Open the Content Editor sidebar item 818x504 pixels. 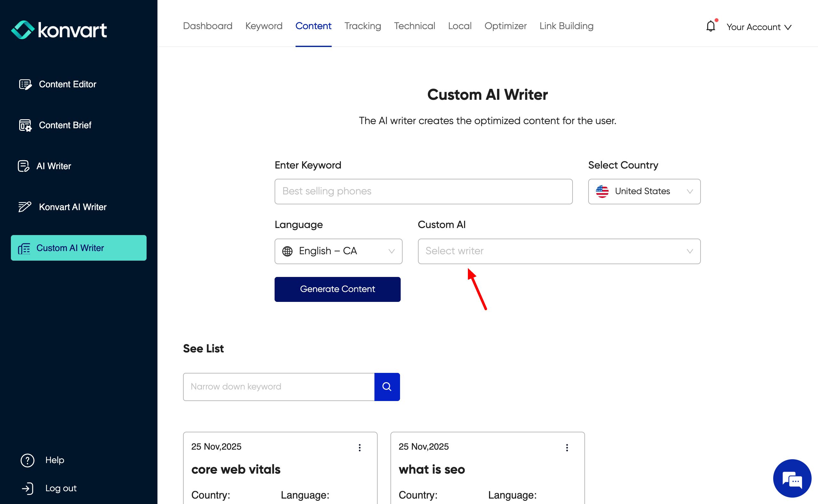coord(67,84)
